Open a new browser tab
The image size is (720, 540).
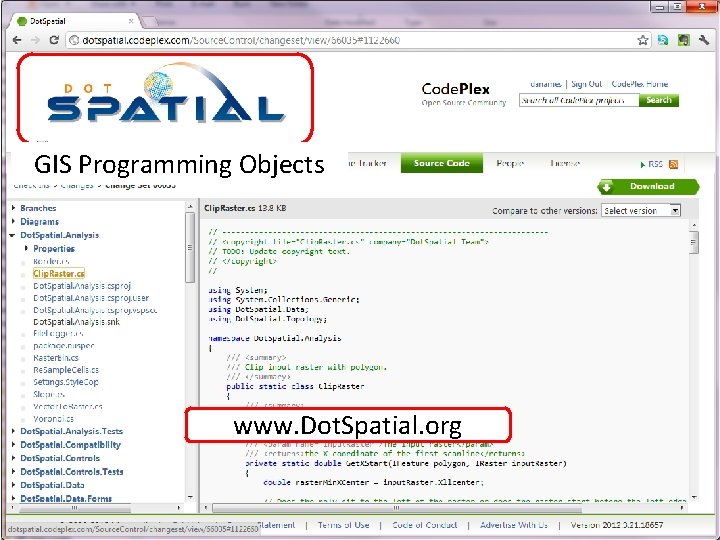(x=148, y=22)
